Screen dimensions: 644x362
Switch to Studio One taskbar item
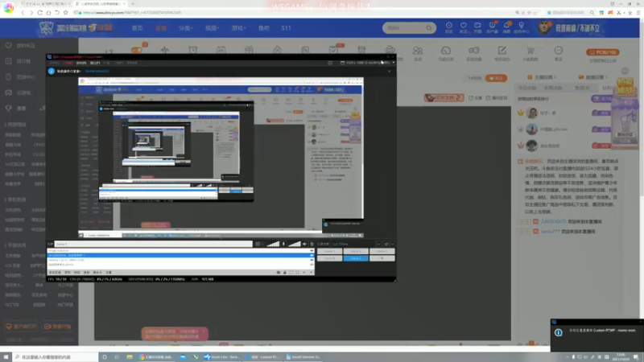(223, 356)
